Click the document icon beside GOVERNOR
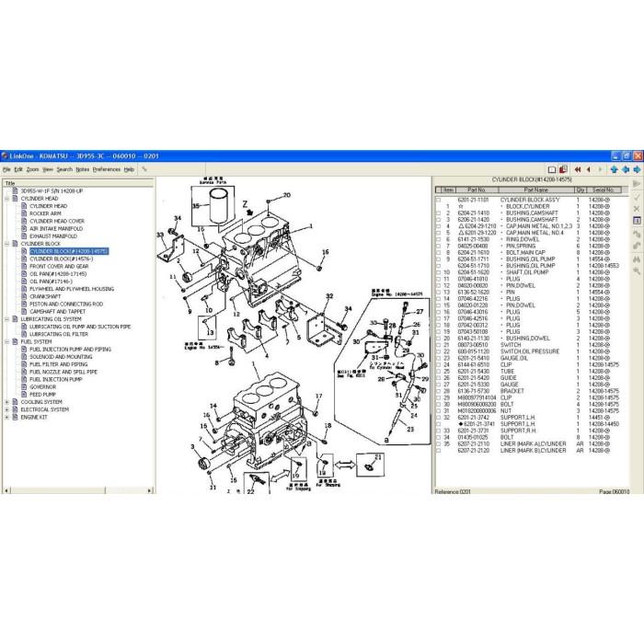This screenshot has height=644, width=644. [24, 387]
